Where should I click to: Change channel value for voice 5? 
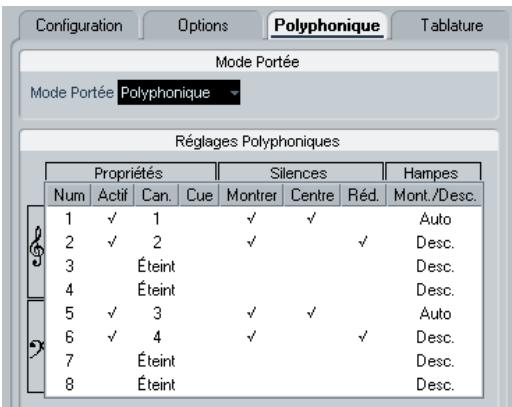pyautogui.click(x=157, y=313)
